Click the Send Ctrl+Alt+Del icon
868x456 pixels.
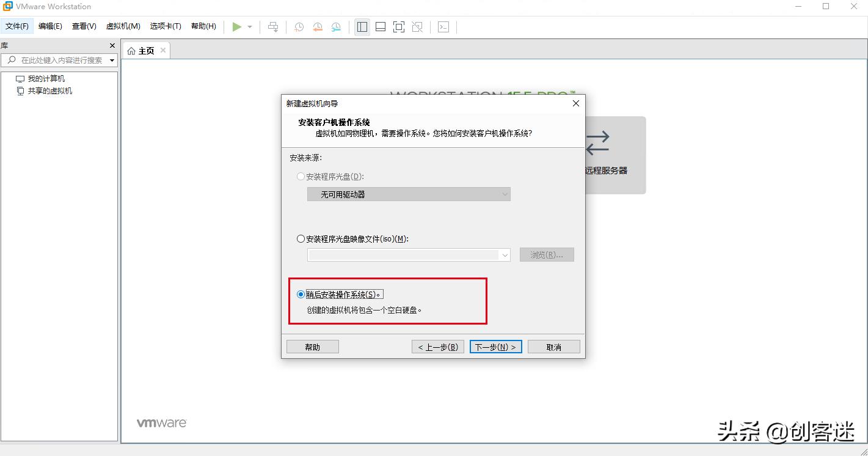[273, 27]
